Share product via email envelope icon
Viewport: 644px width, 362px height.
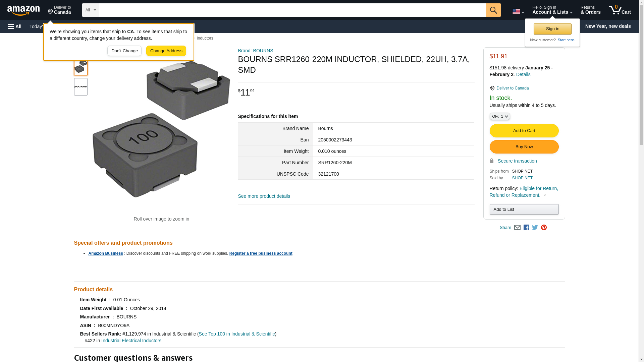click(x=517, y=228)
